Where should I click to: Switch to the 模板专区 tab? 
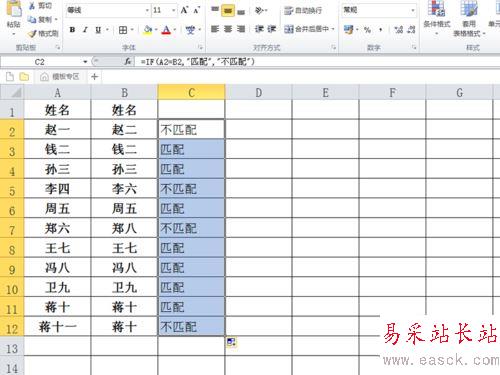(x=60, y=77)
